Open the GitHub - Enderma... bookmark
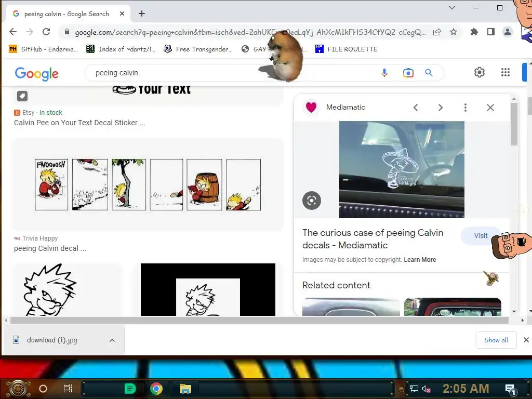 pos(43,49)
